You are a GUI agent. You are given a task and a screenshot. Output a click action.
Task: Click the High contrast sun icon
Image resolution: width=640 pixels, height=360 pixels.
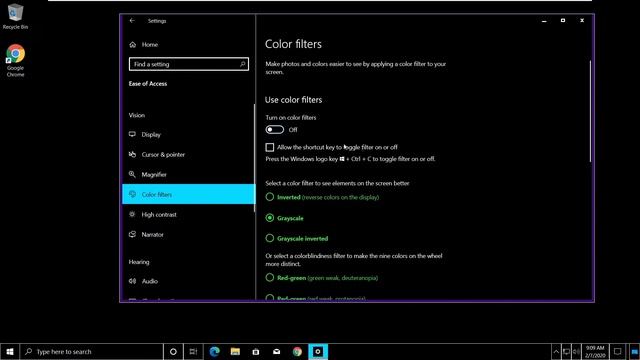[132, 214]
